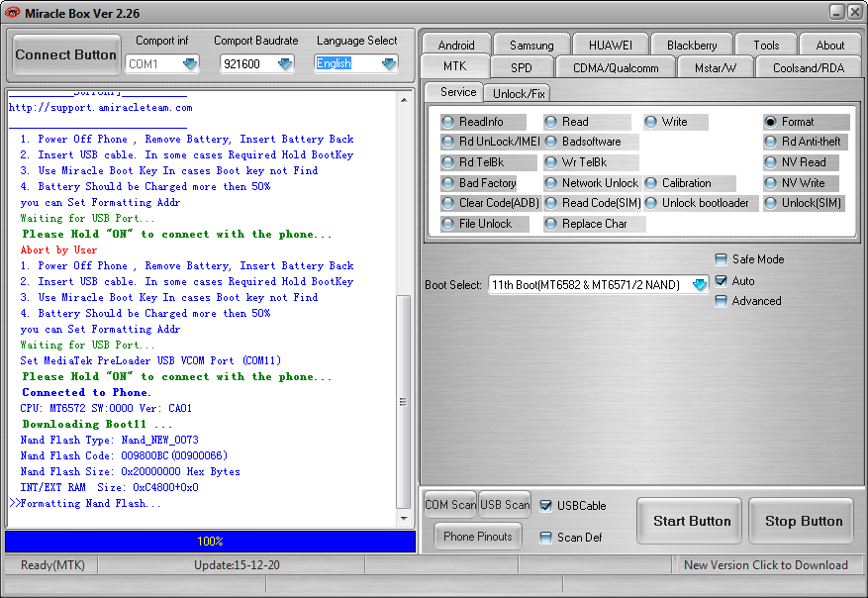
Task: Switch to the SPD tab
Action: 521,67
